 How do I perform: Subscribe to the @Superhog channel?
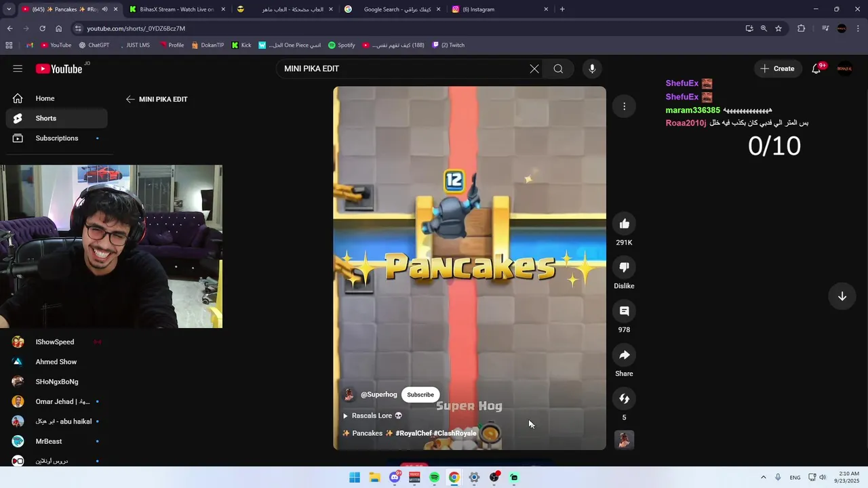420,394
